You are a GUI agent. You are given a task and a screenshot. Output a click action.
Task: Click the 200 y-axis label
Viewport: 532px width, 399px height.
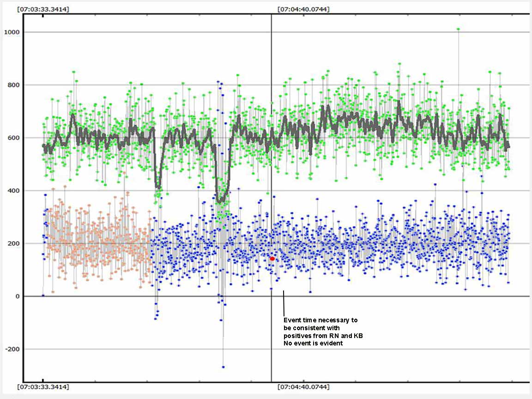pos(13,243)
